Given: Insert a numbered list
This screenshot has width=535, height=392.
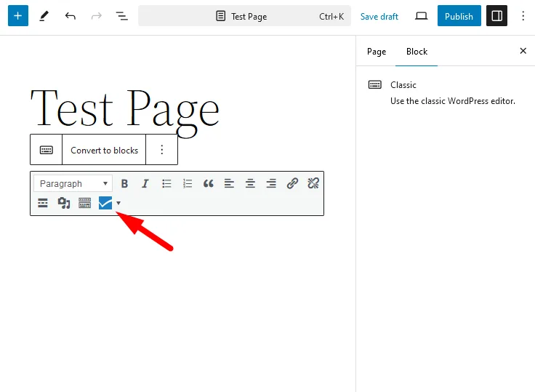Looking at the screenshot, I should click(188, 184).
